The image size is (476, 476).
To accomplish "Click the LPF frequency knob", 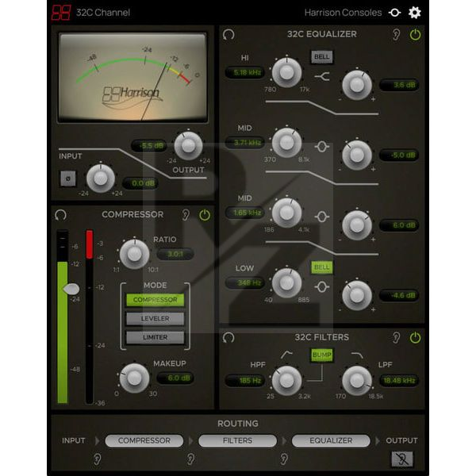I will coord(357,380).
